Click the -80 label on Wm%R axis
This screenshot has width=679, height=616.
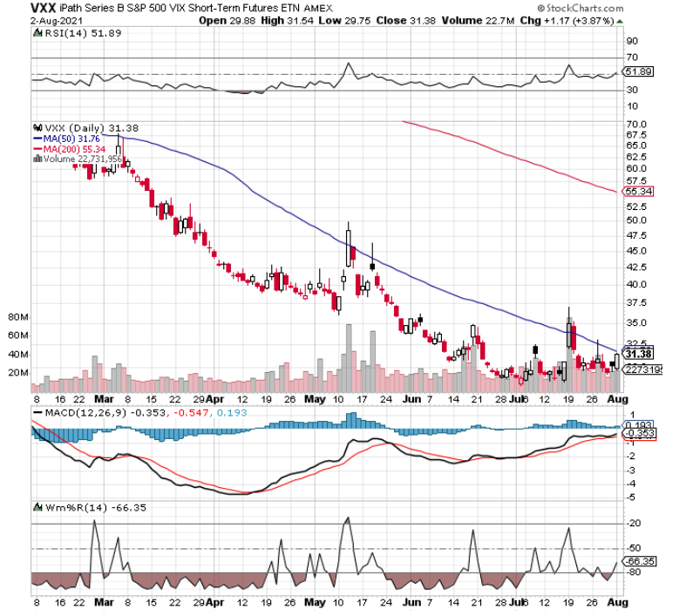pos(634,572)
